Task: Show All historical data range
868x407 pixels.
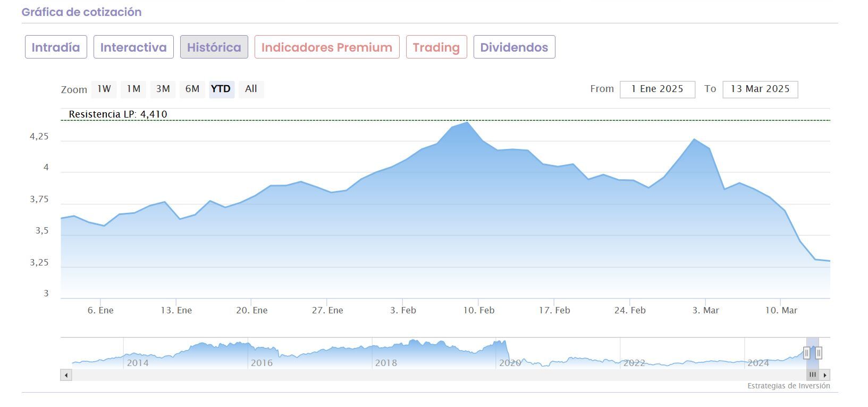Action: (251, 89)
